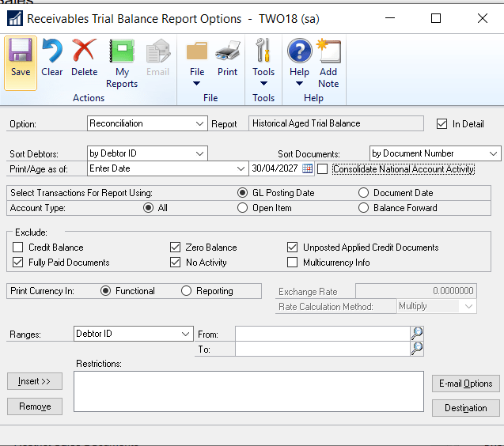Image resolution: width=504 pixels, height=446 pixels.
Task: Click the Clear undo-arrow icon
Action: coord(52,54)
